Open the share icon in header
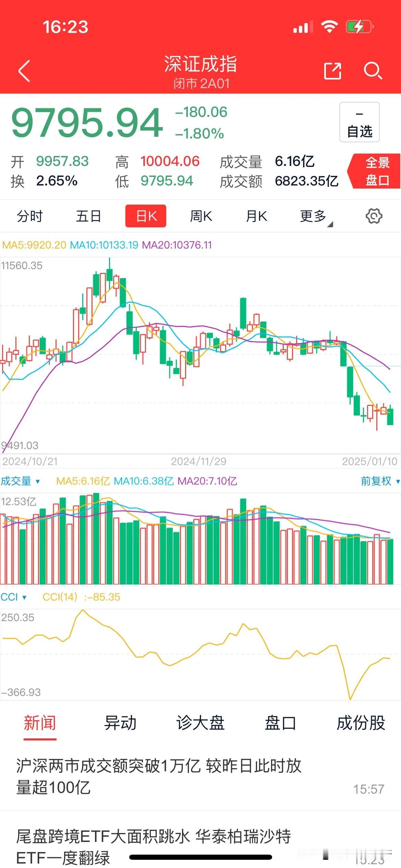Screen dimensions: 401x868 [x=333, y=71]
